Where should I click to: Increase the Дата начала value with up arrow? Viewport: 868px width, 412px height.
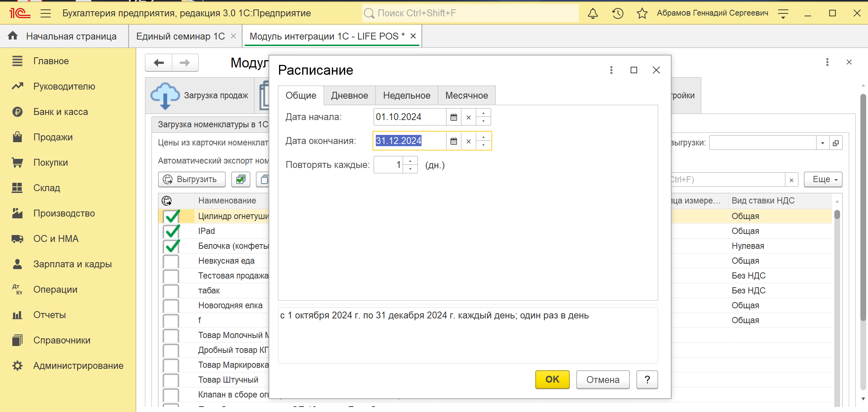click(483, 113)
